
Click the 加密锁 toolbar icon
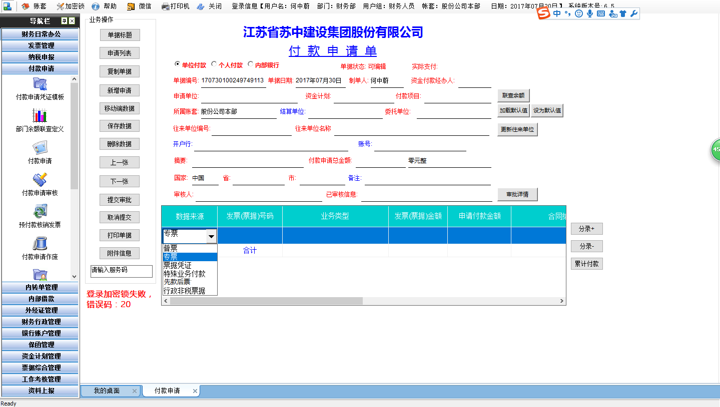(x=60, y=6)
